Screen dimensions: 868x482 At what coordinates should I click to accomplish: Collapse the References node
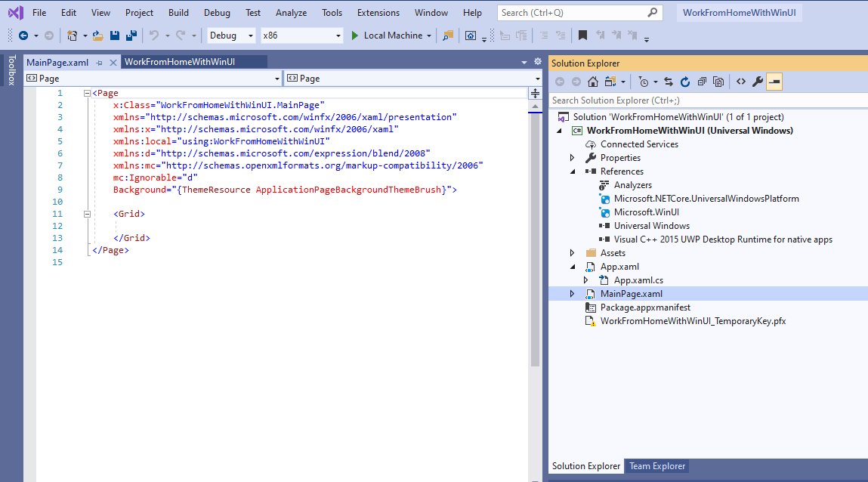[x=573, y=171]
